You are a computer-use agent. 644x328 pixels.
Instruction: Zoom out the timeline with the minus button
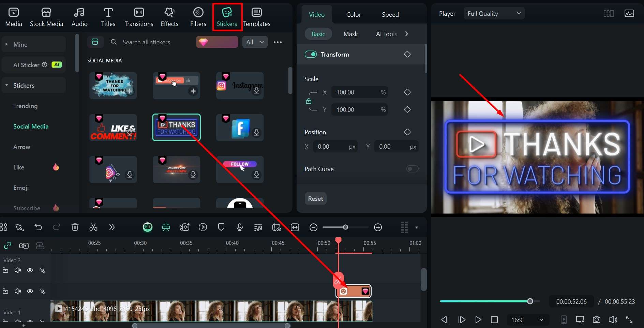pos(314,227)
